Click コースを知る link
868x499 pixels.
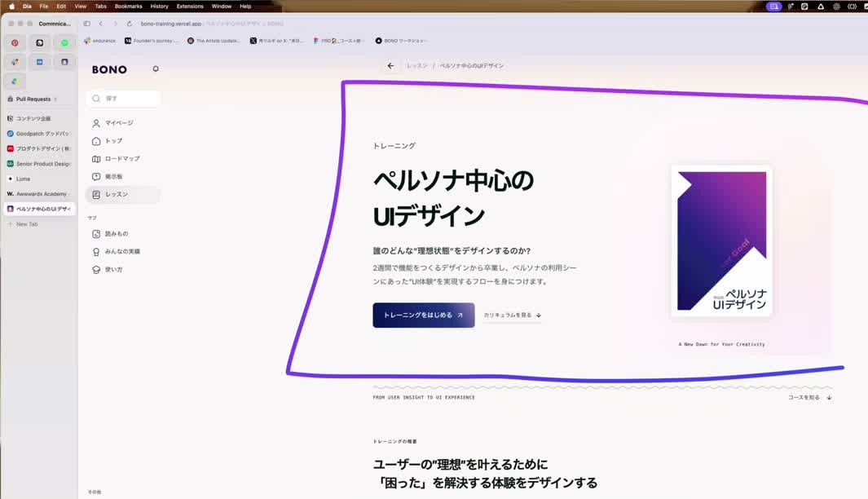point(810,397)
